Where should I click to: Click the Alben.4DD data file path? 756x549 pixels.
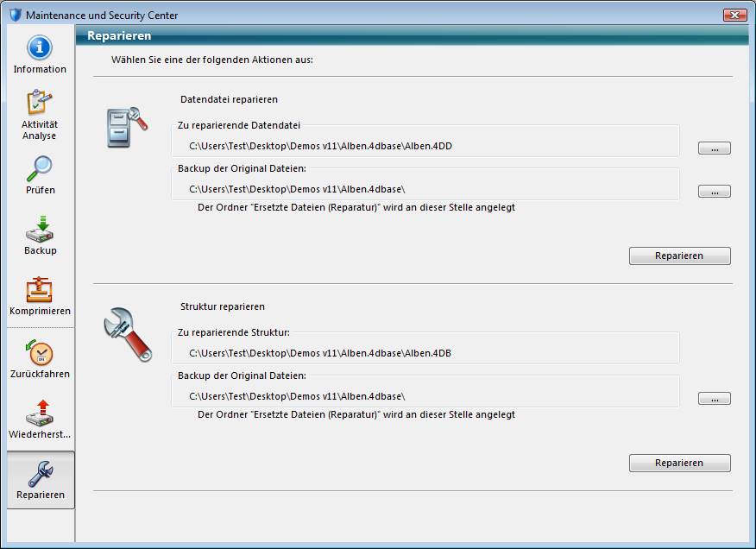321,146
